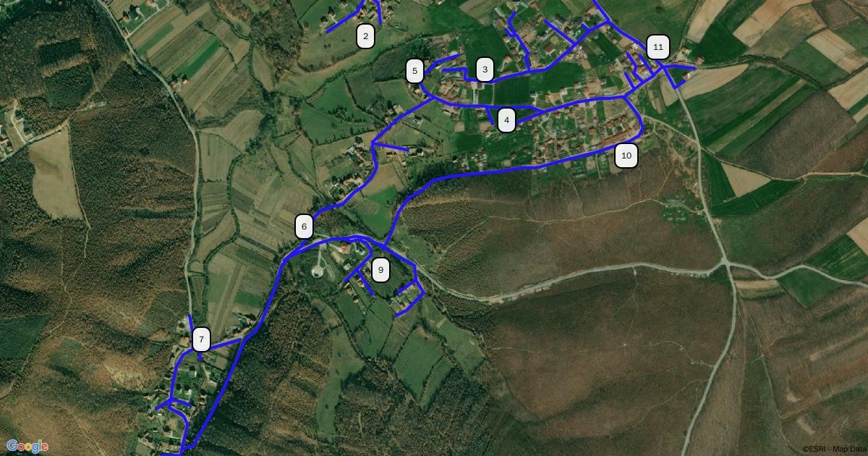
Task: Click the Google logo
Action: pyautogui.click(x=27, y=446)
